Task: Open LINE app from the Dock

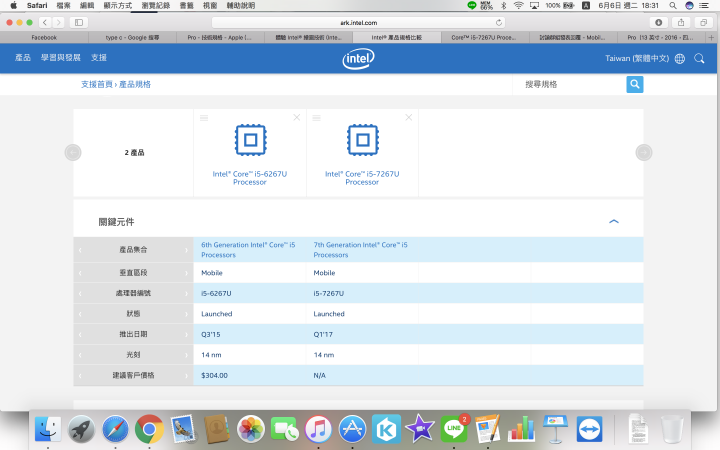Action: 454,429
